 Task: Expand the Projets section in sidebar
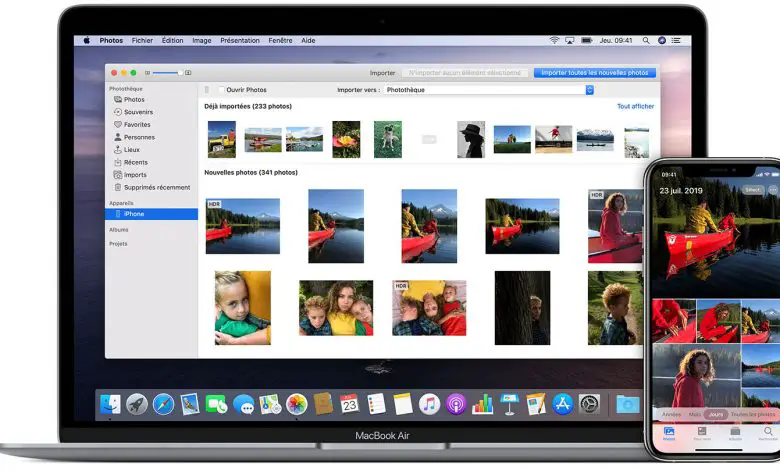point(118,243)
